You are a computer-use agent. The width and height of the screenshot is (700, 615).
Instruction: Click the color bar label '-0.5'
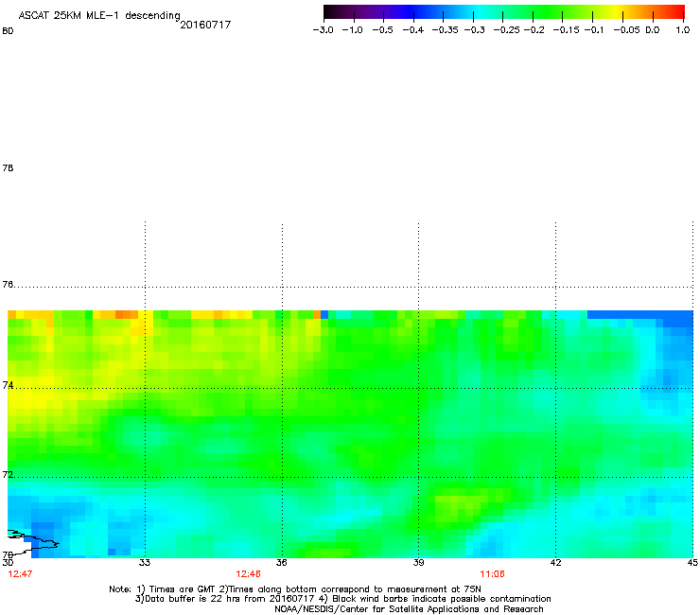[x=382, y=30]
